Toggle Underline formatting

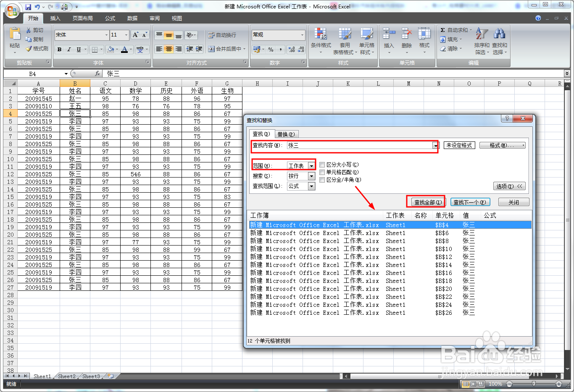79,50
